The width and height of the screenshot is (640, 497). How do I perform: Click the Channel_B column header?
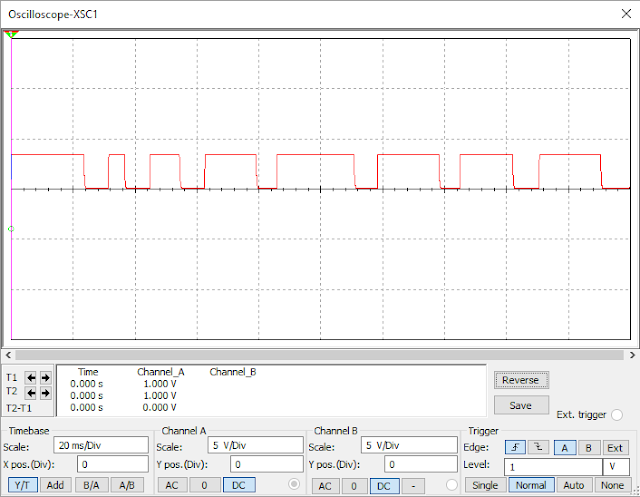tap(233, 372)
